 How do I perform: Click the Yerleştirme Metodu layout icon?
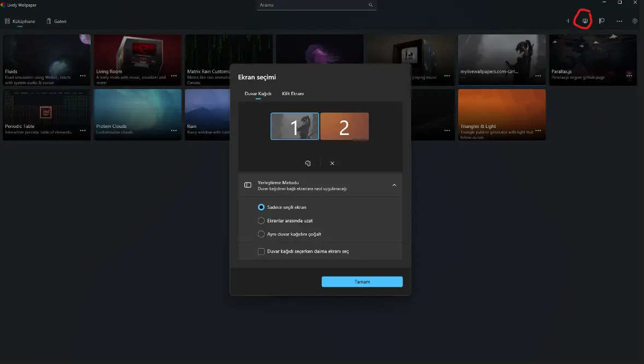248,185
